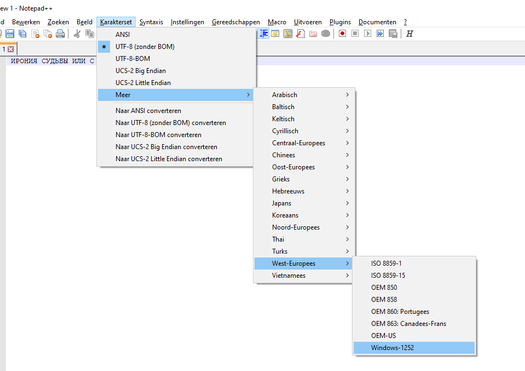Expand the Keltisch submenu
The image size is (525, 371).
(304, 119)
